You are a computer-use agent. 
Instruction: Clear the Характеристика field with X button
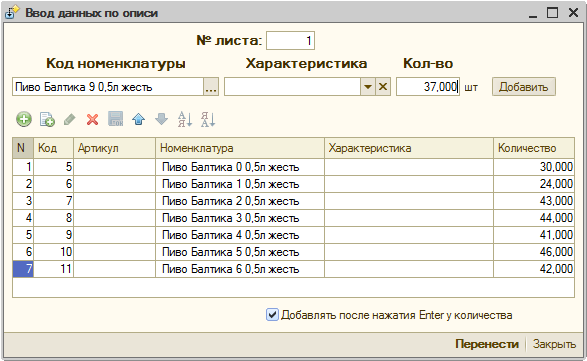tap(383, 87)
